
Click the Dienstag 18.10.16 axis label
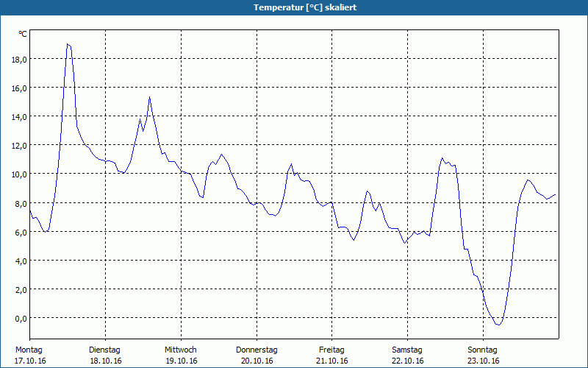(105, 355)
